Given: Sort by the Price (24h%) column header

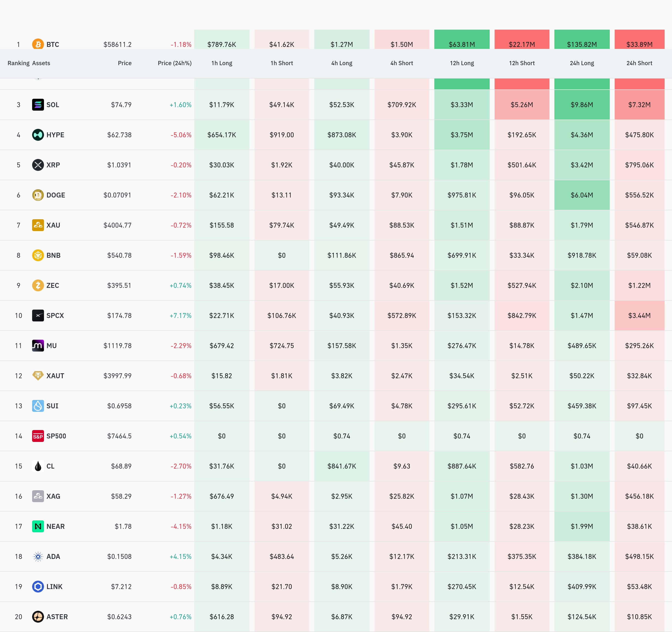Looking at the screenshot, I should pyautogui.click(x=174, y=63).
